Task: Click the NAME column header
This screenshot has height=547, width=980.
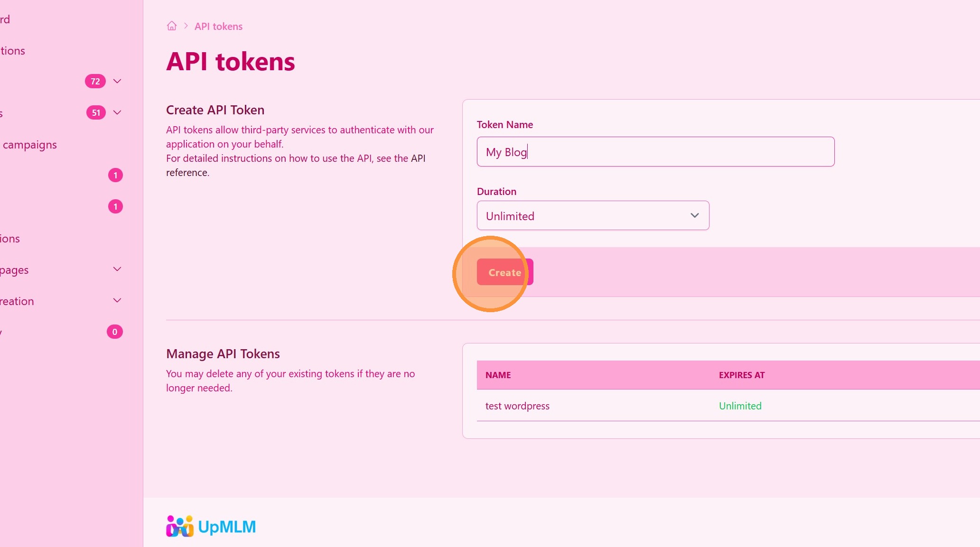Action: pyautogui.click(x=498, y=375)
